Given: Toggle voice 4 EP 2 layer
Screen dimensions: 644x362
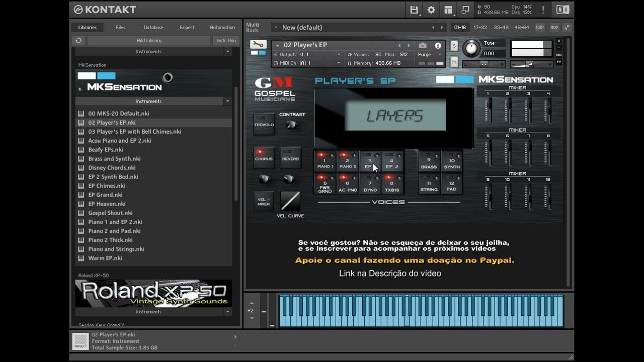Looking at the screenshot, I should [x=392, y=161].
